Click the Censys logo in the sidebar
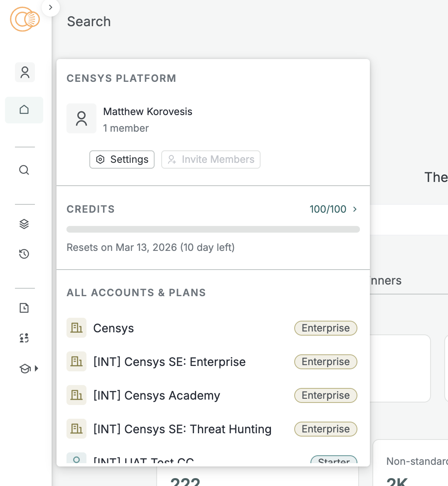This screenshot has width=448, height=486. [x=25, y=19]
